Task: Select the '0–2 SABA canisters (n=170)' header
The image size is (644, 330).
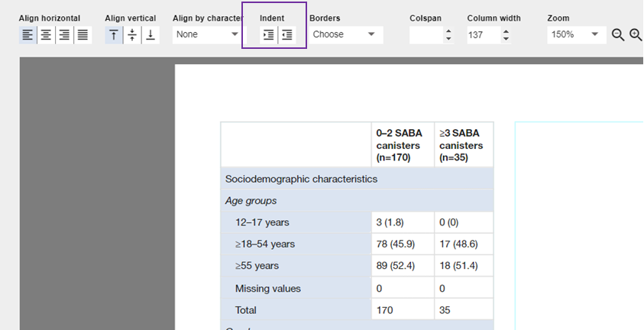Action: click(403, 145)
